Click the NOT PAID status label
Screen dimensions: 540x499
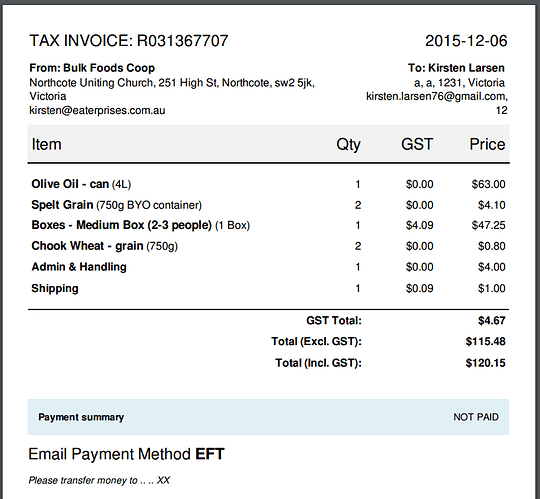pos(476,417)
